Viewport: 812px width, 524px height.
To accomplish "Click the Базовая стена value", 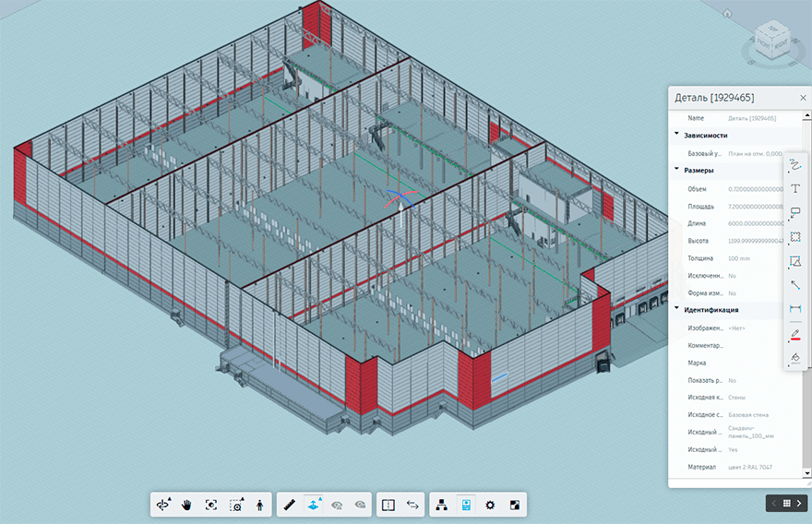I will 748,415.
